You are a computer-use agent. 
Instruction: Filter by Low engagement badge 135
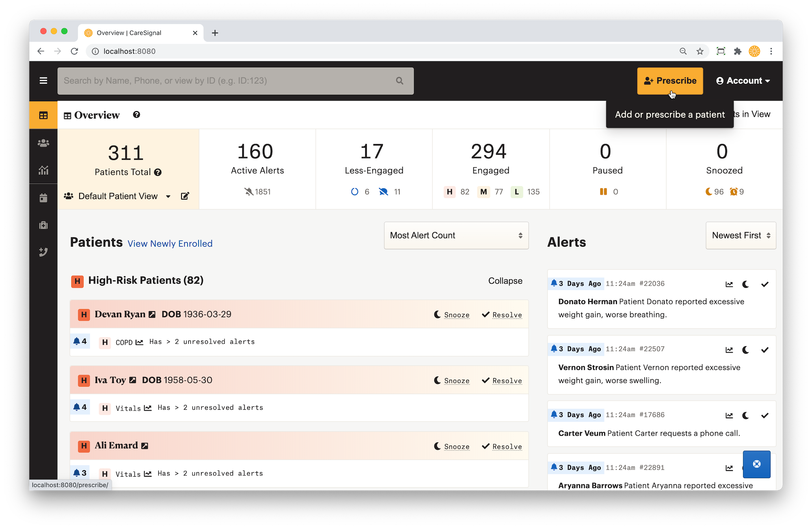point(525,192)
